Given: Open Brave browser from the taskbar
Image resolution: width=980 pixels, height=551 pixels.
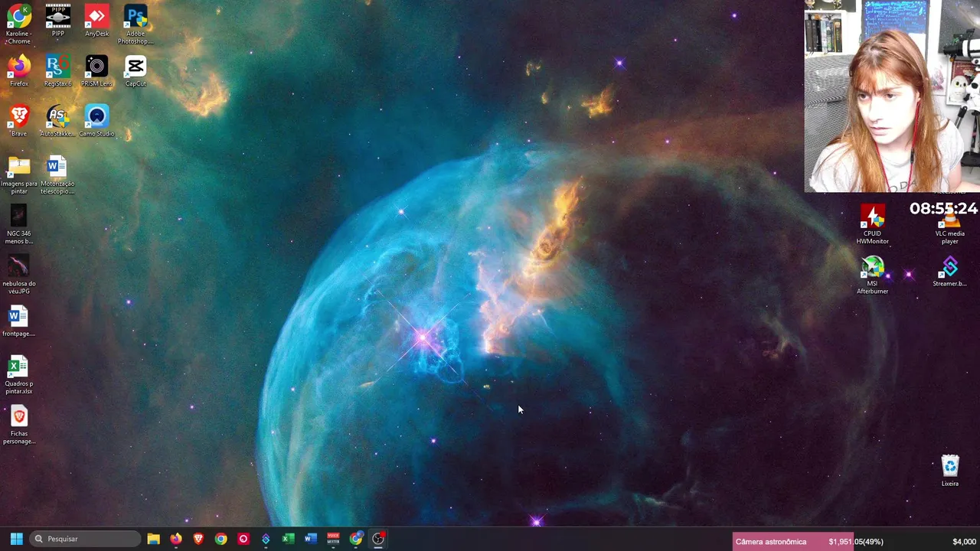Looking at the screenshot, I should pos(198,539).
